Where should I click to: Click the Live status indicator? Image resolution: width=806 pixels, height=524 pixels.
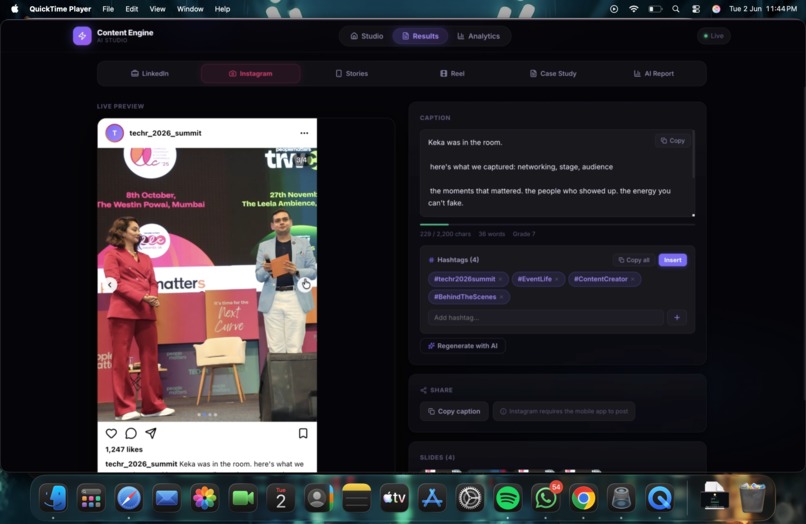[713, 36]
